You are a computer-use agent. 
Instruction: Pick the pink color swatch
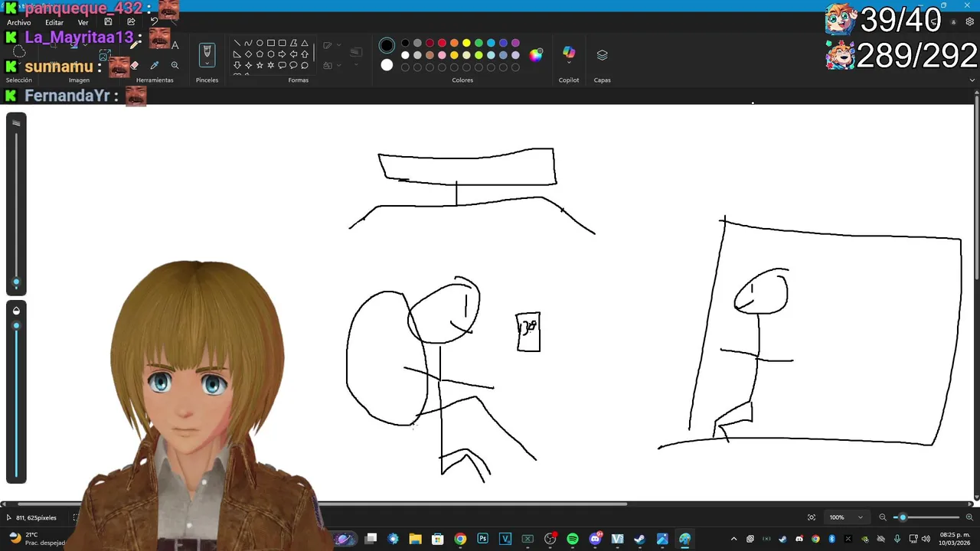[442, 55]
